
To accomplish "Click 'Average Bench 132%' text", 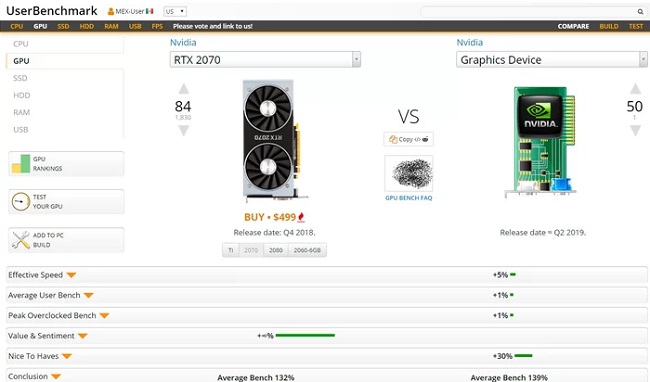I will click(256, 377).
